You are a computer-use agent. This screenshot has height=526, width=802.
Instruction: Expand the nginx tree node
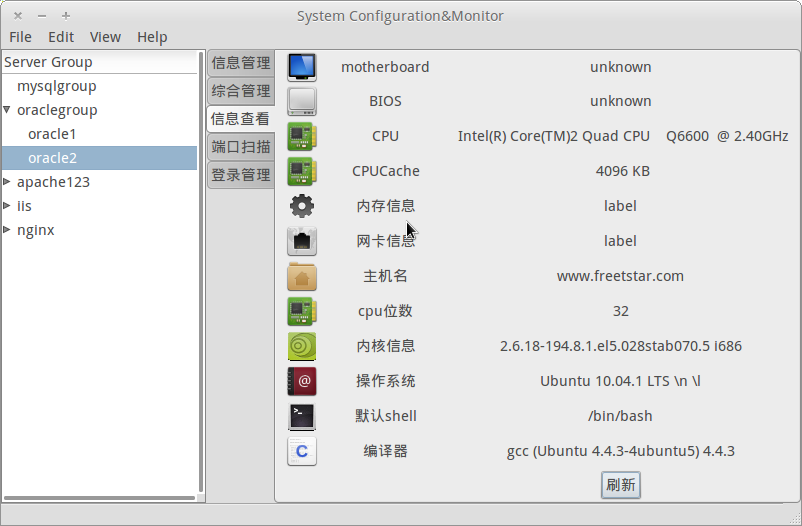(7, 229)
